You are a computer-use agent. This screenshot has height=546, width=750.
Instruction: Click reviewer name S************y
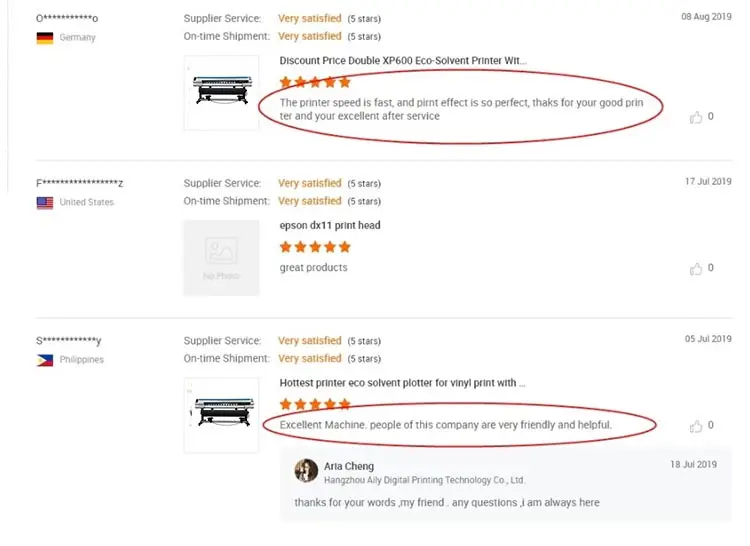coord(69,341)
